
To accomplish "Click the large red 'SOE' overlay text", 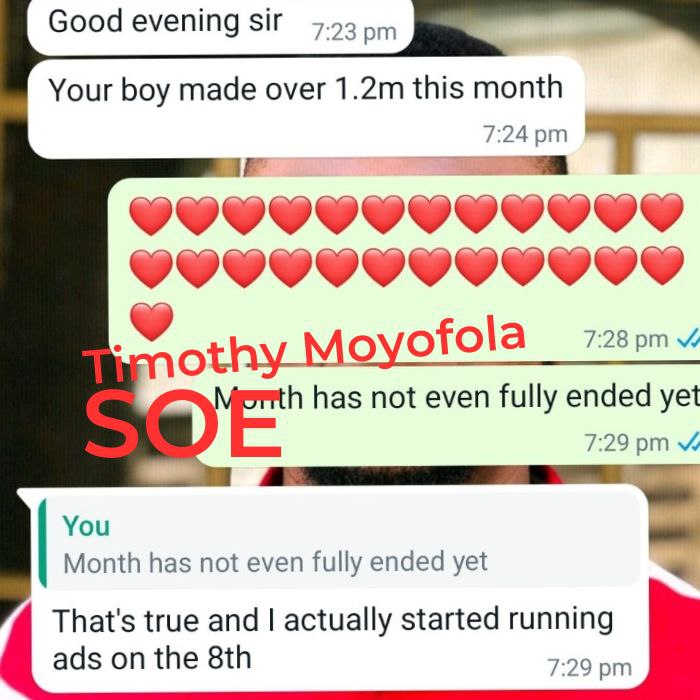I will pos(182,424).
